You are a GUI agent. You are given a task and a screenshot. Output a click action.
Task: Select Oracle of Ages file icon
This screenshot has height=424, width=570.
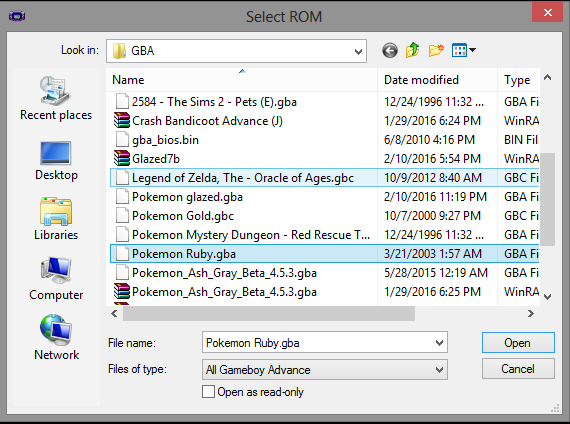(x=122, y=177)
